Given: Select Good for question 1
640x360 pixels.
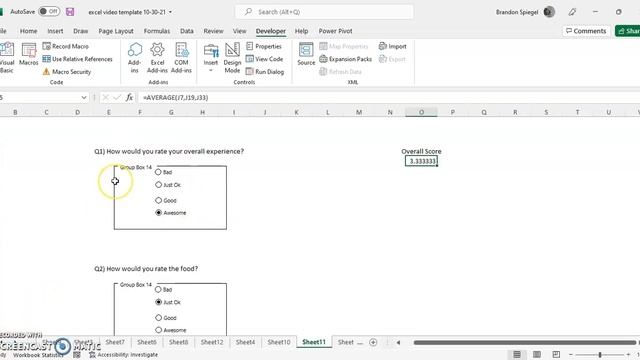Looking at the screenshot, I should [x=158, y=200].
